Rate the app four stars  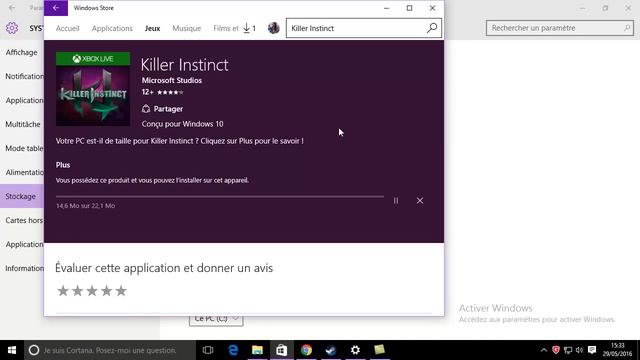(106, 291)
